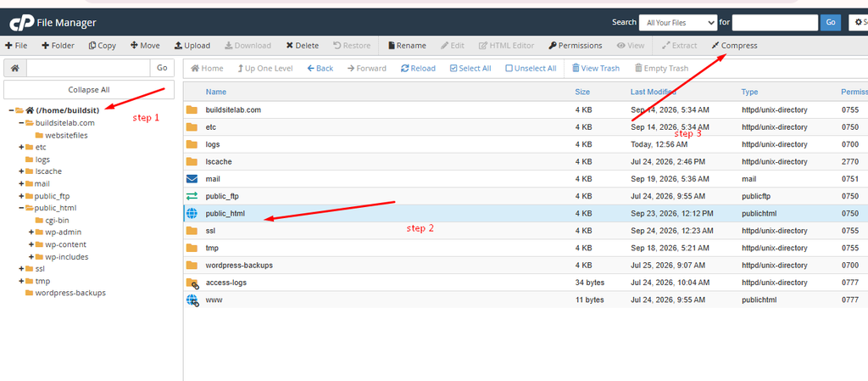Click the Delete toolbar button
Viewport: 868px width, 381px height.
(x=303, y=46)
